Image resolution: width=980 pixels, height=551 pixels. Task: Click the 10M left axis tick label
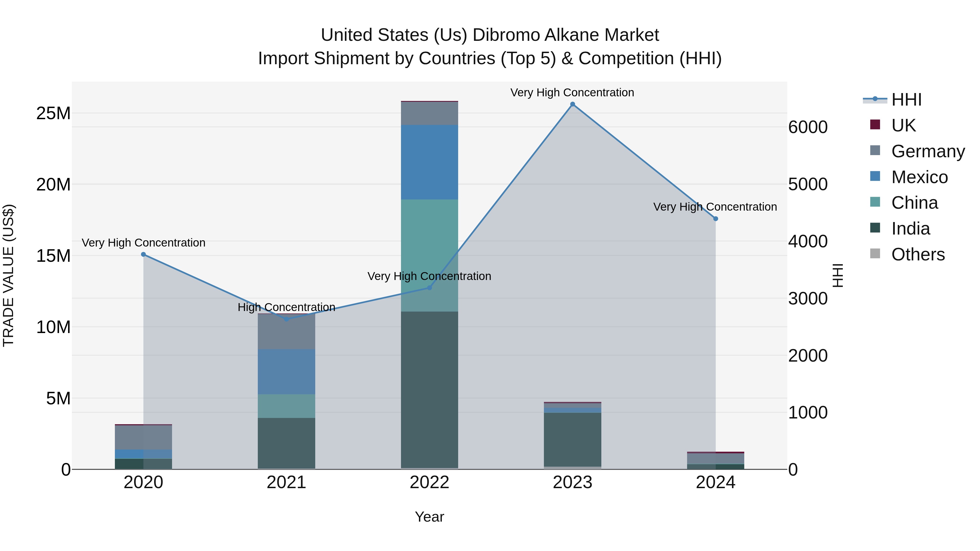53,327
